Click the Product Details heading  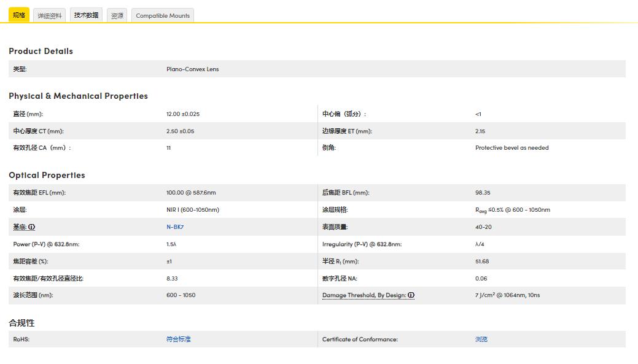click(x=41, y=51)
